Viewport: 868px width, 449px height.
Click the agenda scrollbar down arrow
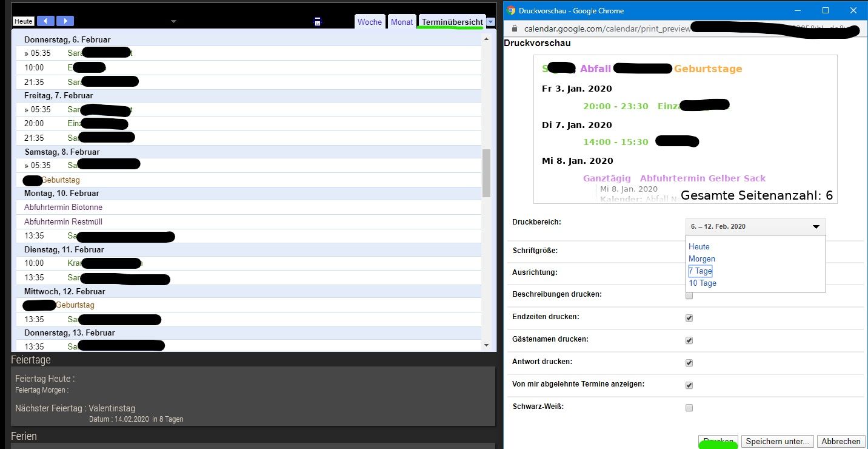tap(486, 345)
